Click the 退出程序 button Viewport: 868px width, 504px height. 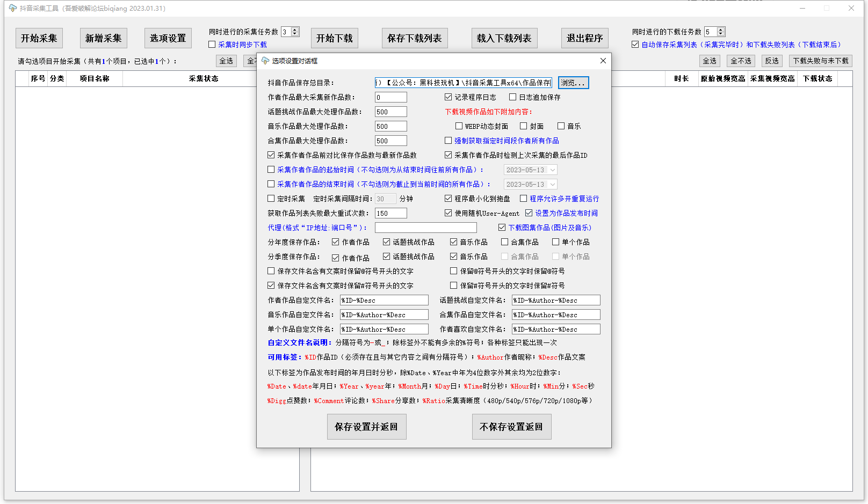click(x=584, y=38)
